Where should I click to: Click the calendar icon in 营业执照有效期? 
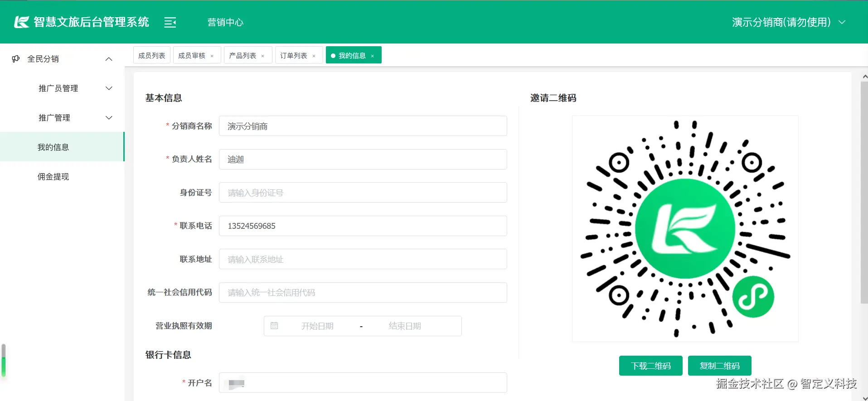coord(274,326)
